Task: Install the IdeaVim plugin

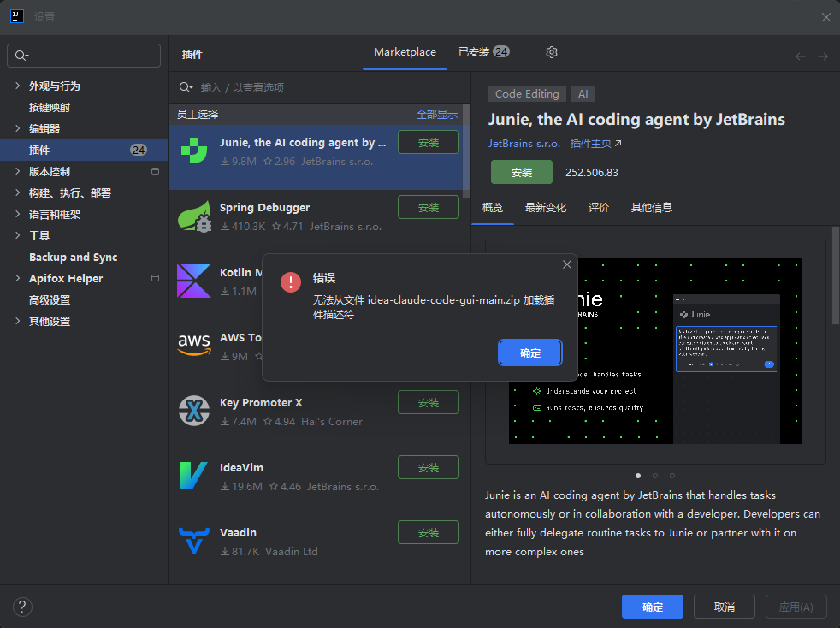Action: [428, 468]
